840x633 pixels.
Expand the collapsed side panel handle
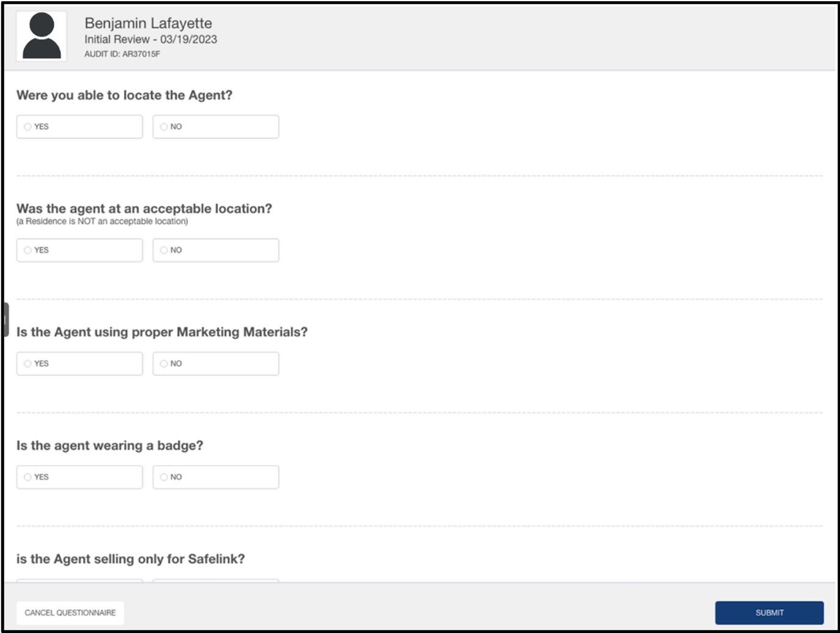click(x=6, y=319)
